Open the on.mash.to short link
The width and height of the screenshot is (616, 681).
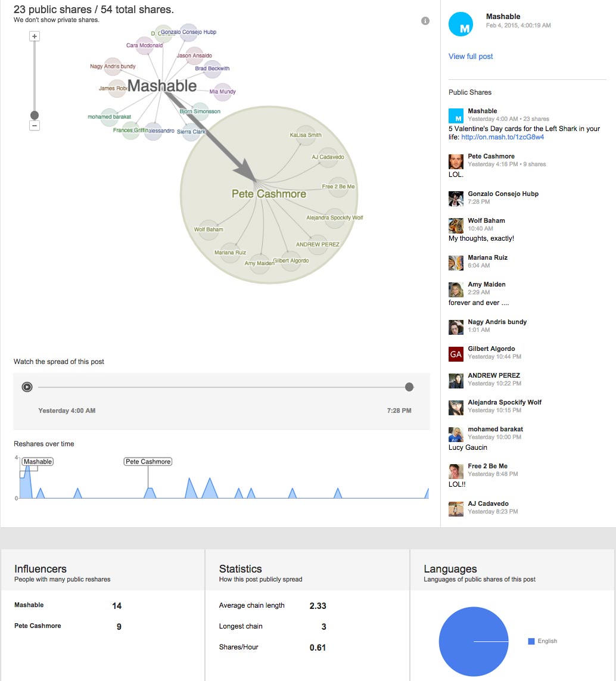pos(502,137)
